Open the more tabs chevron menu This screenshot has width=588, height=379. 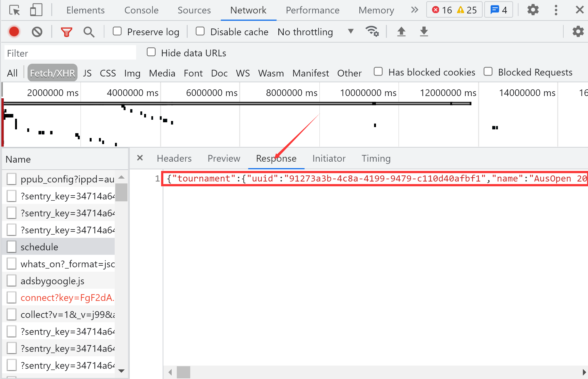[415, 10]
